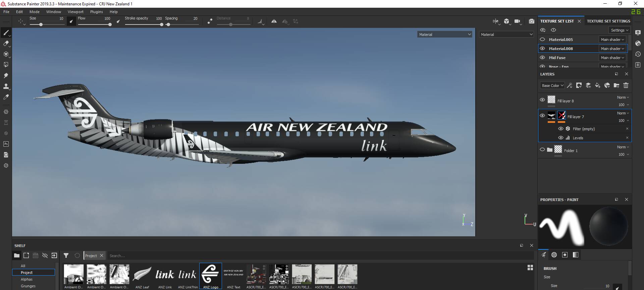
Task: Select the Smudge tool
Action: [6, 76]
